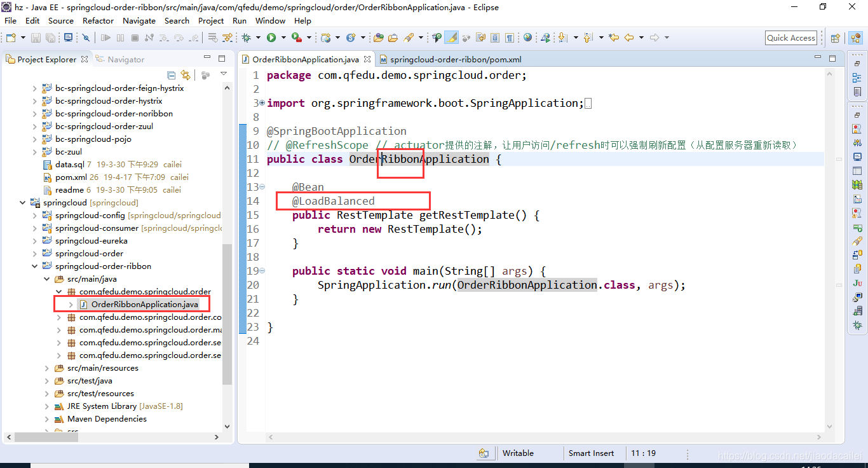Open the File menu

pyautogui.click(x=11, y=20)
